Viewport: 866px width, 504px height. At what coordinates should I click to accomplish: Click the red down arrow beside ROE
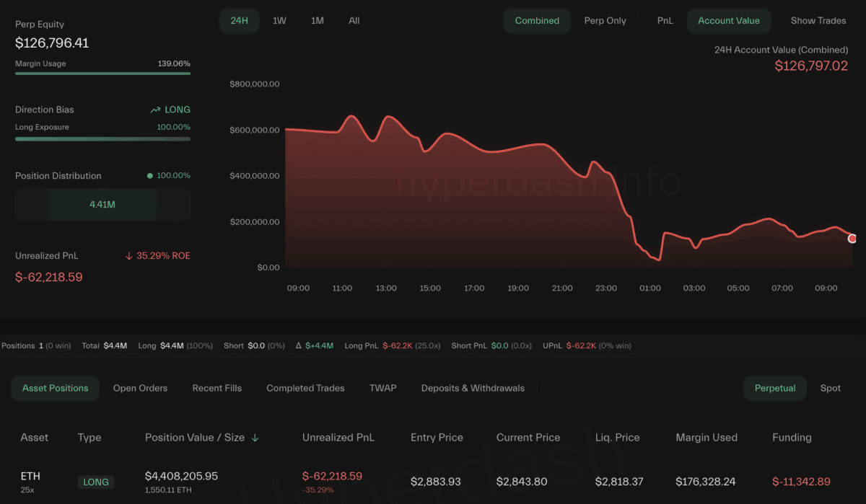[x=128, y=256]
